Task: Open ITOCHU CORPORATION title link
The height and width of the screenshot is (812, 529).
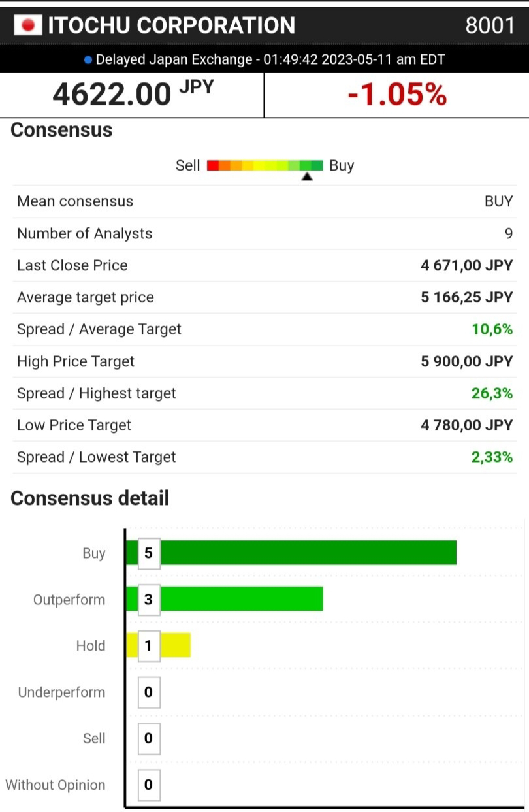Action: point(171,25)
